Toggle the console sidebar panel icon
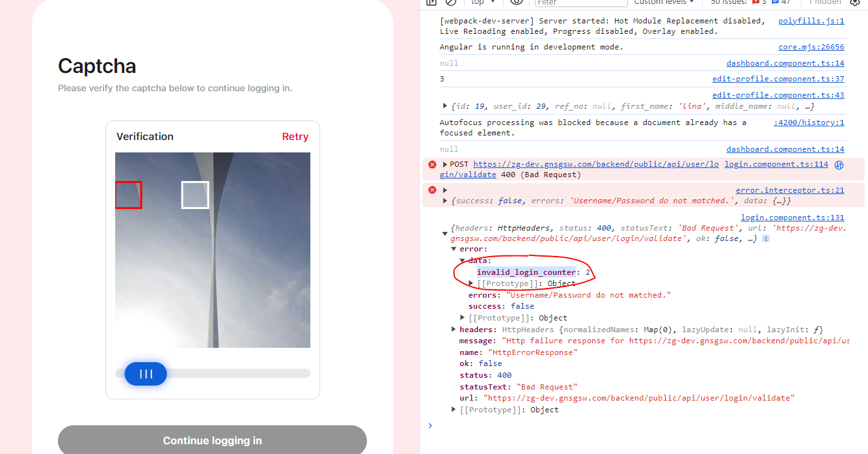This screenshot has height=454, width=868. (x=431, y=2)
